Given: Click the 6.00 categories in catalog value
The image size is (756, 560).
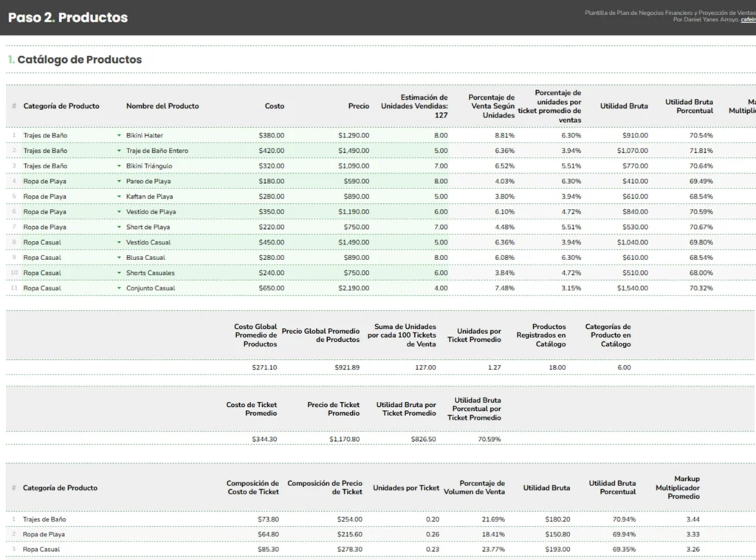Looking at the screenshot, I should pyautogui.click(x=625, y=367).
